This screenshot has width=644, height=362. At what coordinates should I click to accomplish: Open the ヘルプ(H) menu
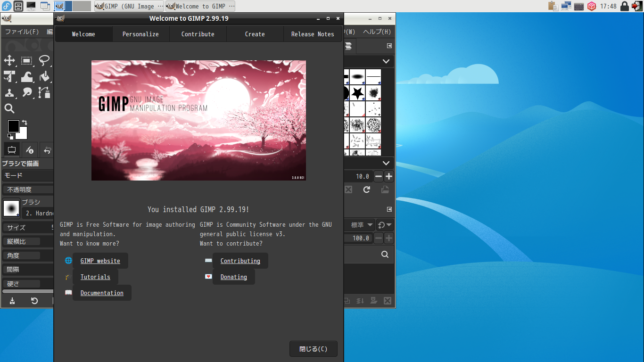tap(377, 32)
